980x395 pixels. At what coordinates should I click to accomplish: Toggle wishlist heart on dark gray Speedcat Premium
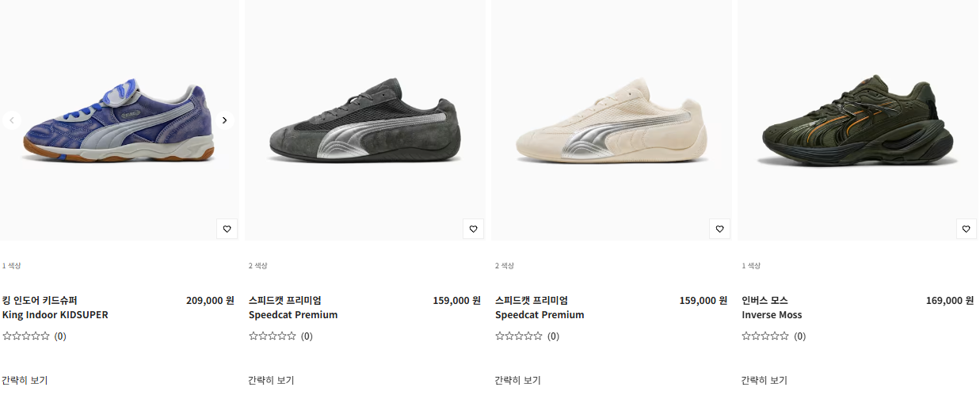coord(473,229)
